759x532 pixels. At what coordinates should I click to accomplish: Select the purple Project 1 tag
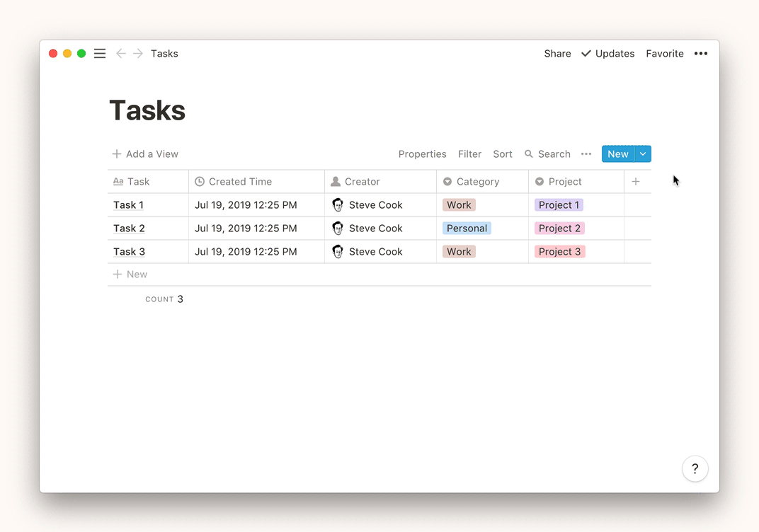pos(559,205)
